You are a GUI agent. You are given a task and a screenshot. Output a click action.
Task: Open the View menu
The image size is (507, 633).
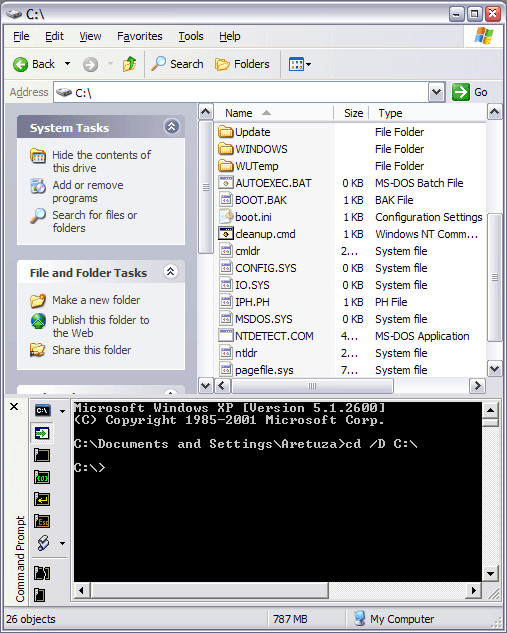pos(90,36)
